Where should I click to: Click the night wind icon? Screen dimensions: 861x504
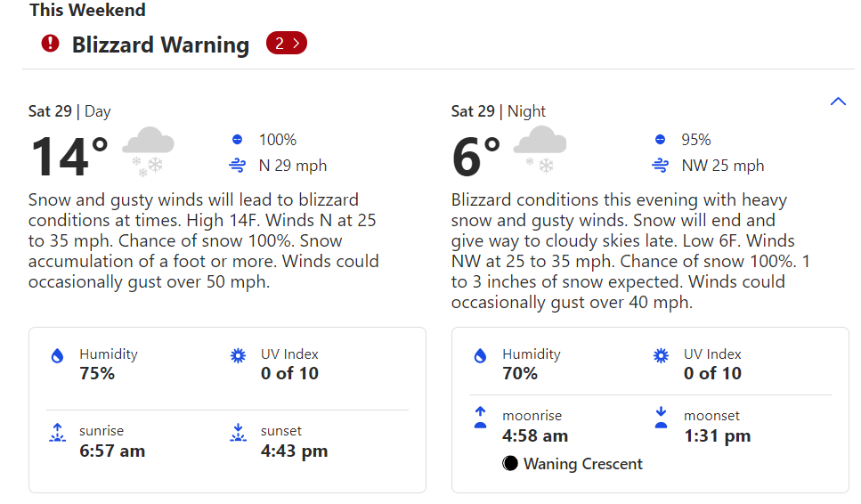(x=660, y=166)
